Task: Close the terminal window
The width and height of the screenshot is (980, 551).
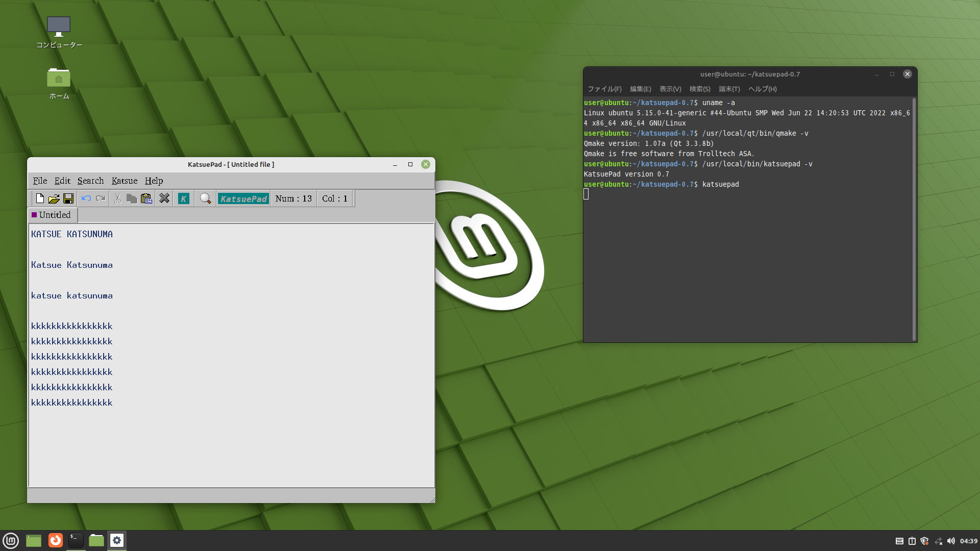Action: coord(908,74)
